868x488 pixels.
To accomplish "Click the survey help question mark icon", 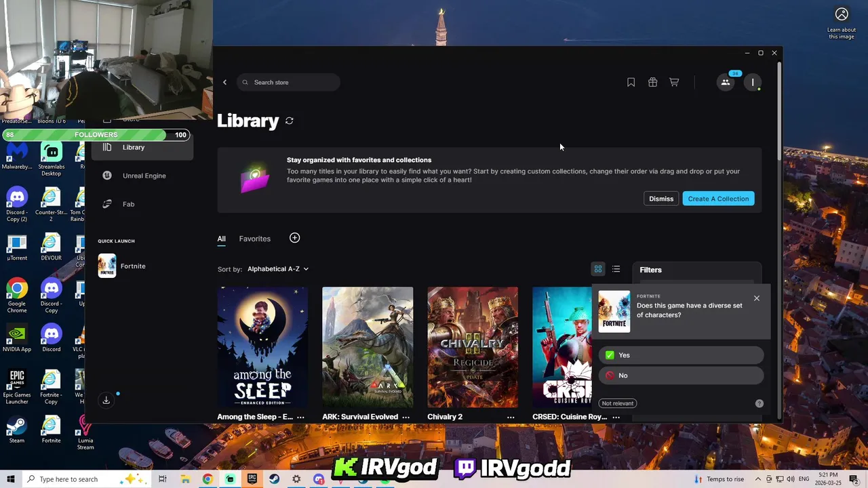I will tap(759, 403).
